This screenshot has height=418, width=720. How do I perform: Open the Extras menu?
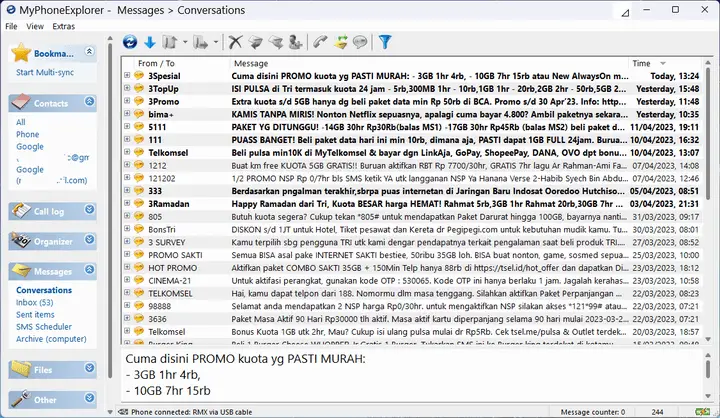63,26
